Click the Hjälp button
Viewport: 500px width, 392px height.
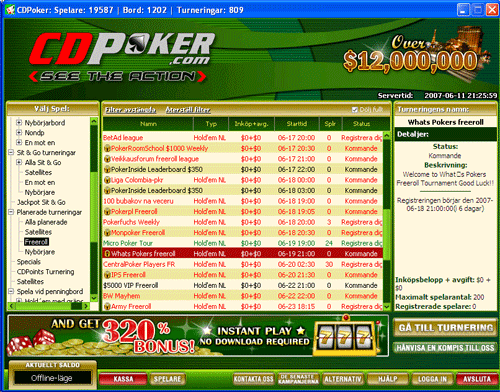click(x=388, y=379)
